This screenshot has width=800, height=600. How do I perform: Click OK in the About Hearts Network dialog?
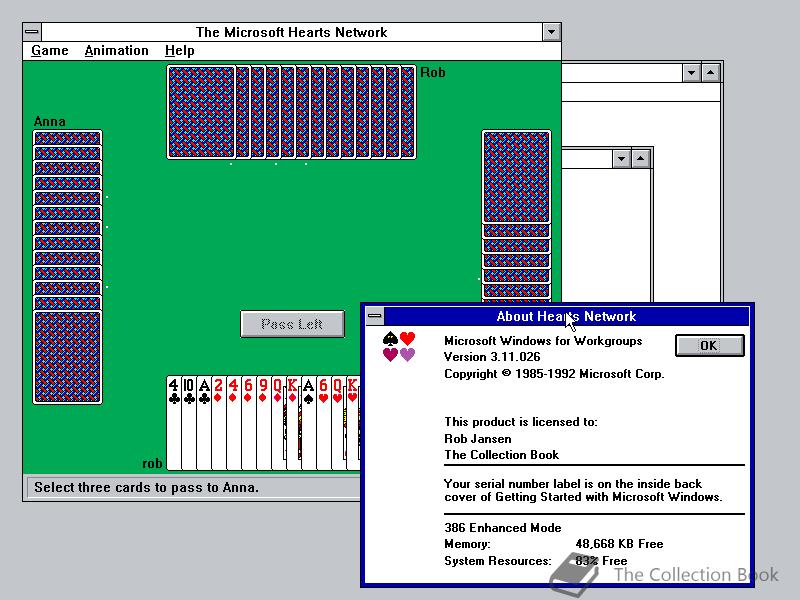tap(709, 345)
